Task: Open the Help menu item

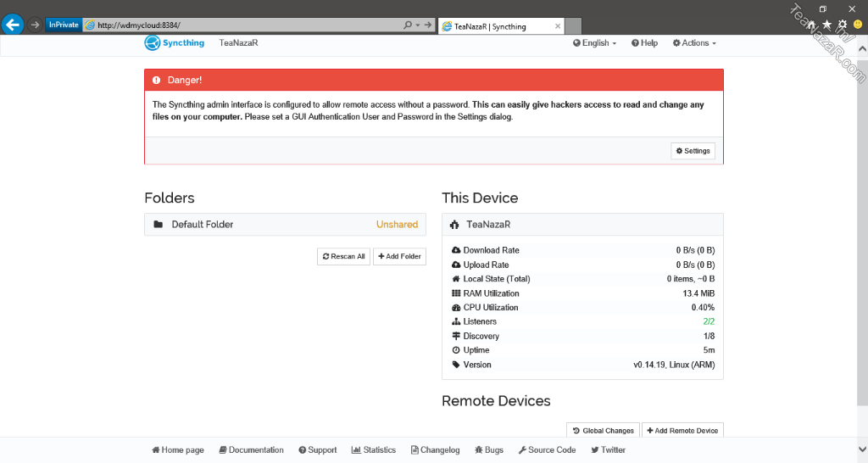Action: (644, 42)
